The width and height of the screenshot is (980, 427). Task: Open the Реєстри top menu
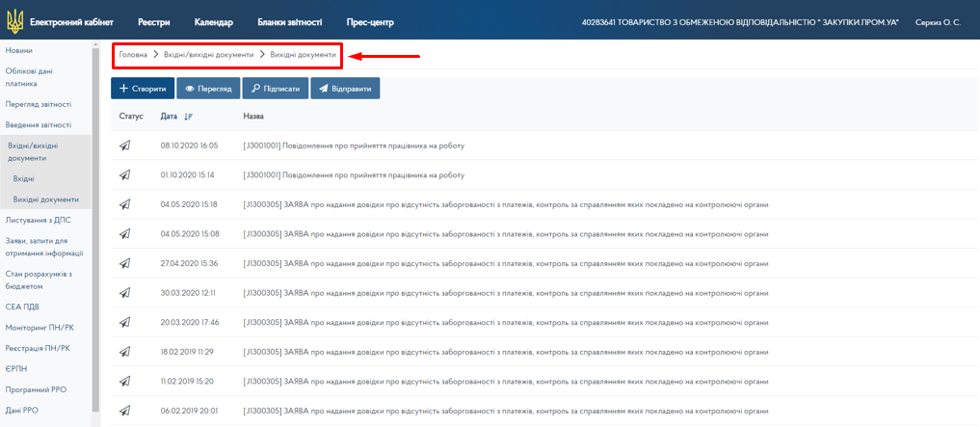154,21
